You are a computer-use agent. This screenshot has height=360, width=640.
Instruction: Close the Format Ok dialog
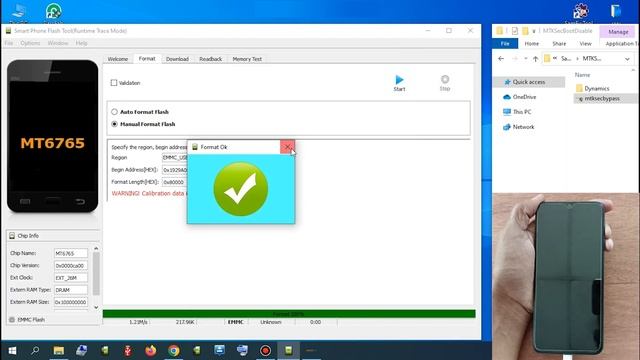click(287, 147)
